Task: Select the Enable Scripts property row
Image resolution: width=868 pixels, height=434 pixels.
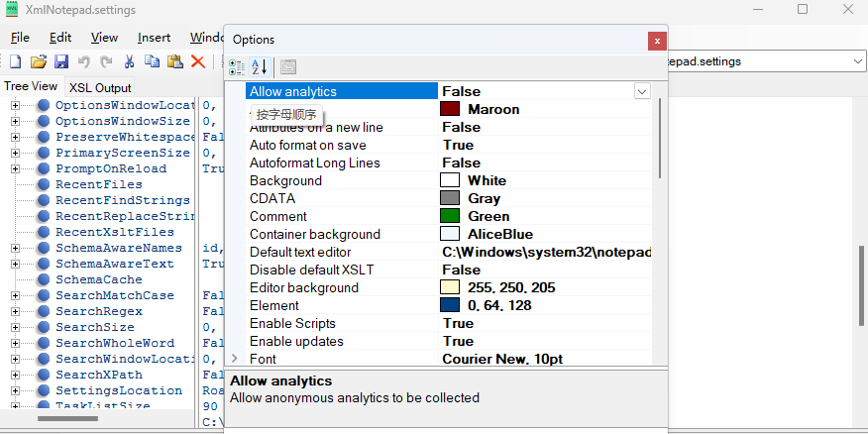Action: tap(292, 323)
